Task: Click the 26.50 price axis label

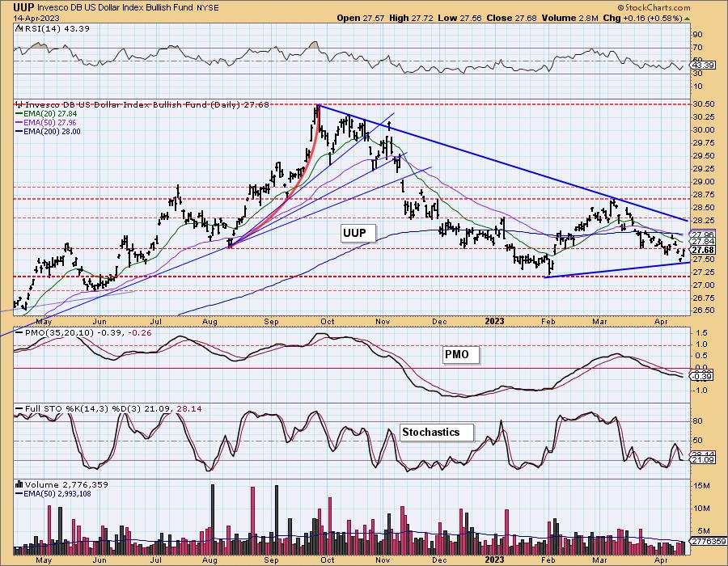Action: coord(704,310)
